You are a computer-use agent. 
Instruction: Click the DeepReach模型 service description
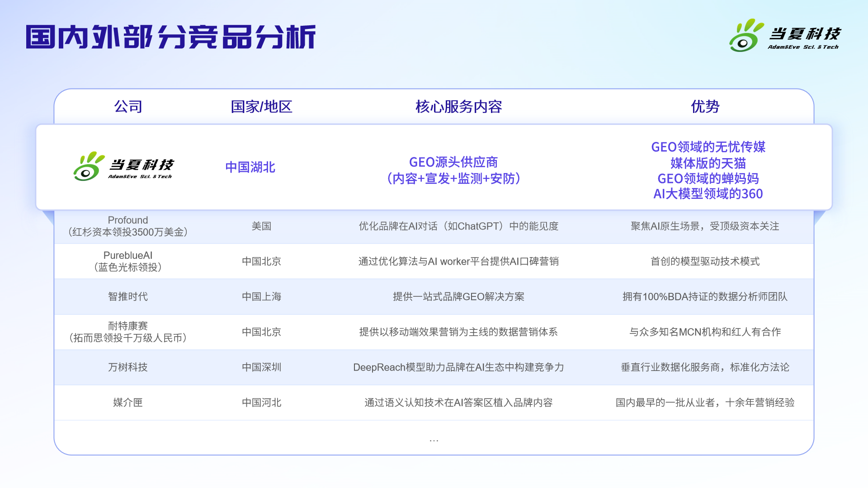[x=458, y=367]
